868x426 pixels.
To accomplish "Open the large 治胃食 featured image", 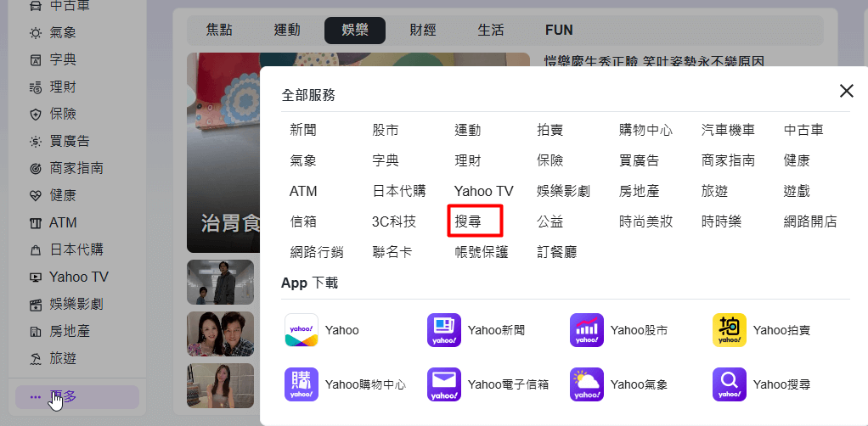I will coord(223,153).
